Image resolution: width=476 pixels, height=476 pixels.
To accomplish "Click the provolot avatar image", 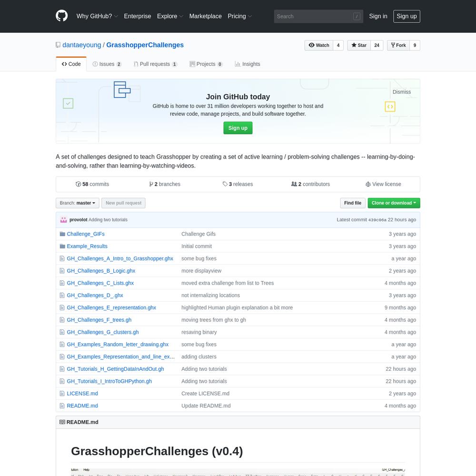I will click(x=63, y=220).
